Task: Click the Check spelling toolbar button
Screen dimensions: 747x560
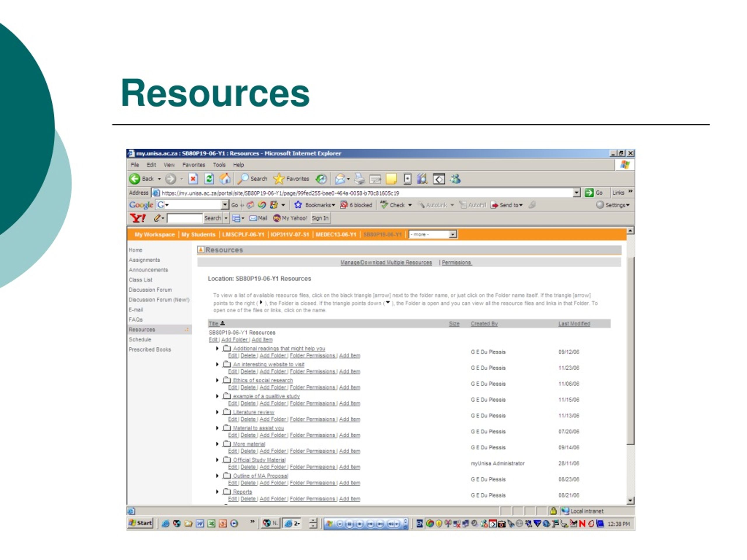Action: pyautogui.click(x=393, y=205)
